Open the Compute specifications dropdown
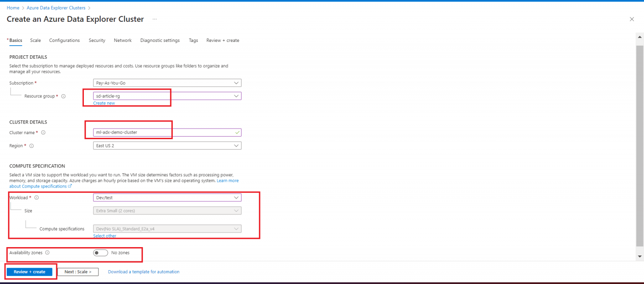The height and width of the screenshot is (284, 644). [167, 229]
